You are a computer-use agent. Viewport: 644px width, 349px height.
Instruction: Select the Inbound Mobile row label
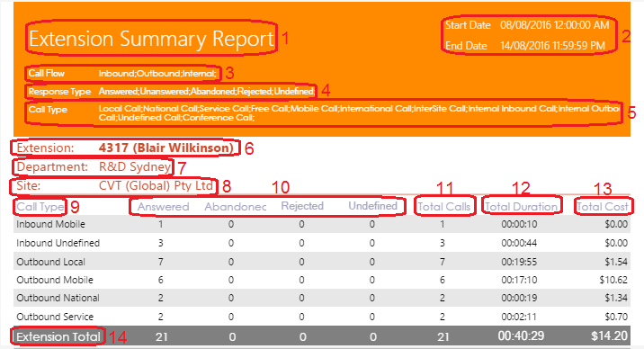50,224
